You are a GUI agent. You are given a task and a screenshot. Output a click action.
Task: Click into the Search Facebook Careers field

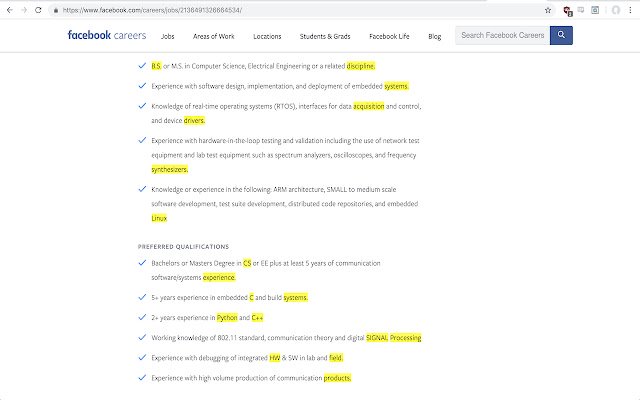[502, 35]
